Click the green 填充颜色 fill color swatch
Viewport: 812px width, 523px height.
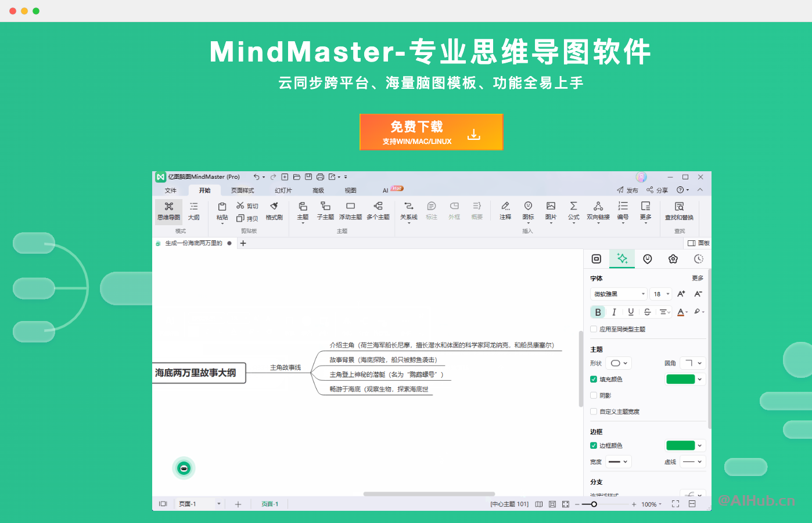click(x=681, y=379)
